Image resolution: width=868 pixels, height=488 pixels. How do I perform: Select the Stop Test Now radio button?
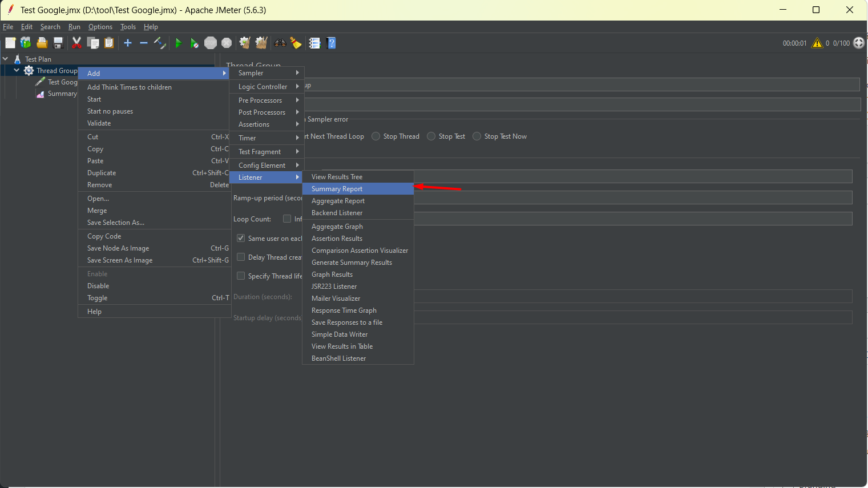click(x=477, y=136)
